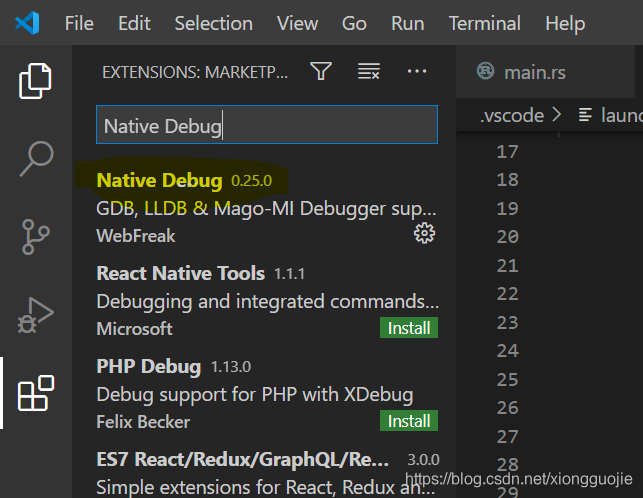643x498 pixels.
Task: Filter extensions using the funnel icon
Action: pos(321,71)
